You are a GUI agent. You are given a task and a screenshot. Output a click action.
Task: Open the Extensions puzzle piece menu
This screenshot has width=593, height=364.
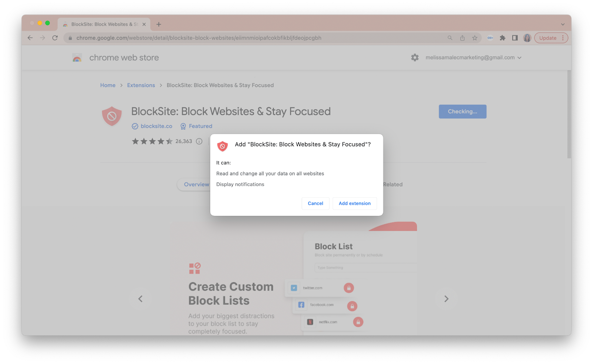(503, 38)
